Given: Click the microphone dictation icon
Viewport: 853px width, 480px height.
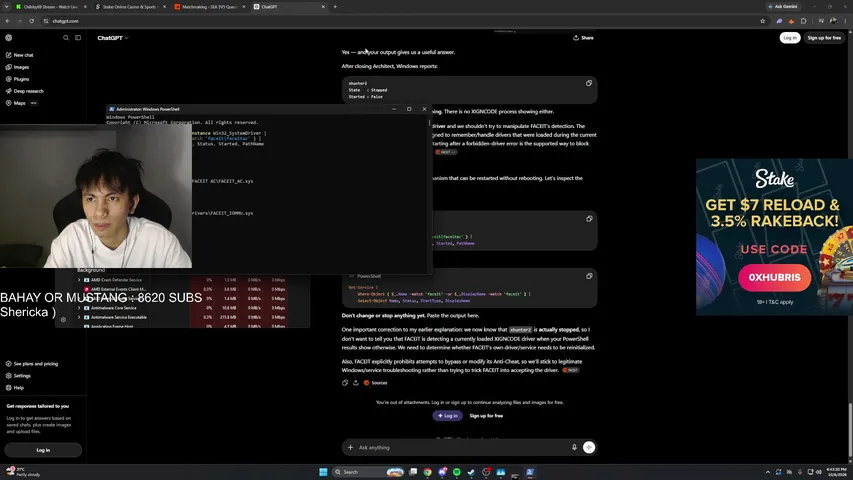Looking at the screenshot, I should click(574, 447).
